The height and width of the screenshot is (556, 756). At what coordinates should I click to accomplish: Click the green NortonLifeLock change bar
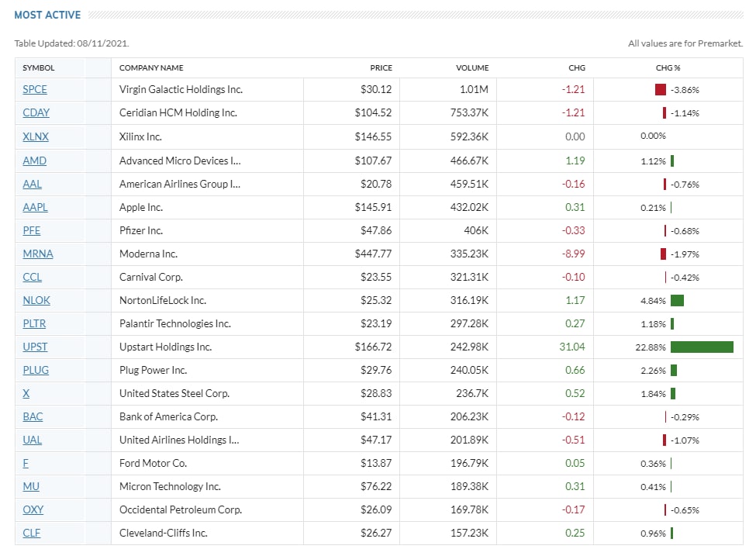(x=677, y=300)
